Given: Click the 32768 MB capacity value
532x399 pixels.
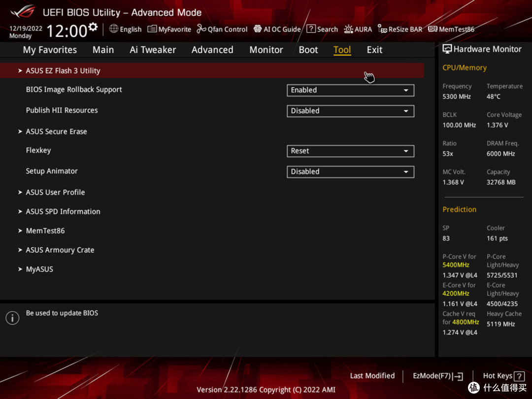Looking at the screenshot, I should (x=501, y=183).
